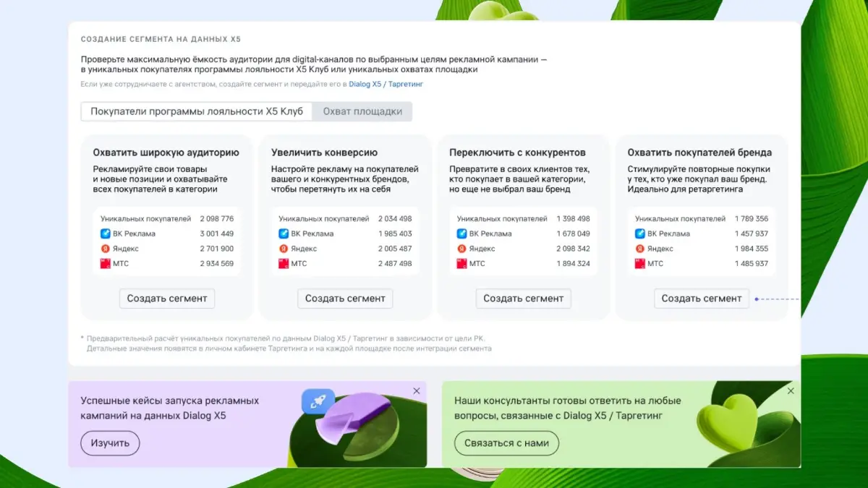
Task: Click Яндекс icon in Охватить широкую аудиторию card
Action: [105, 249]
